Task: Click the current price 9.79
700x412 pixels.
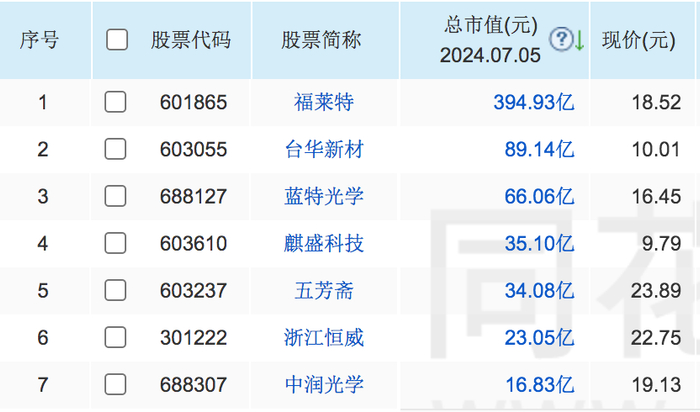Action: tap(662, 243)
